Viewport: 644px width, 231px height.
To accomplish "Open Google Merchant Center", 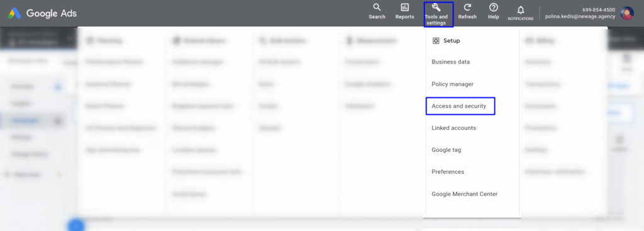I will tap(465, 194).
